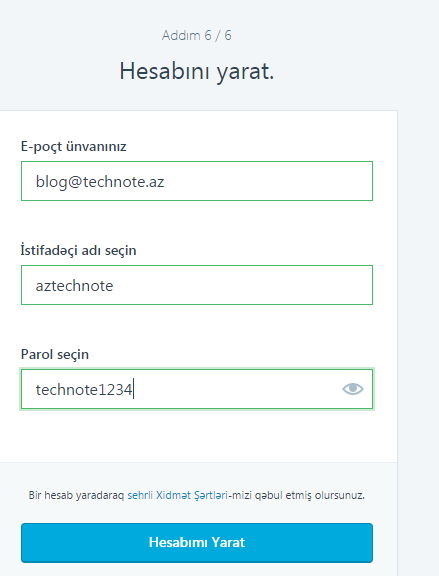Viewport: 439px width, 576px height.
Task: Focus the Parol seçin password field
Action: 197,389
